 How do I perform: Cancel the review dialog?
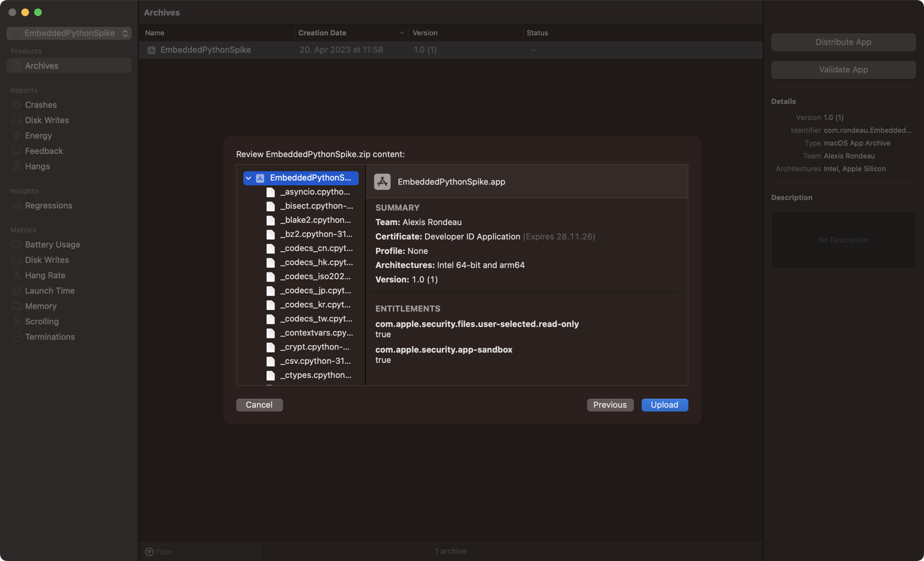click(x=259, y=405)
